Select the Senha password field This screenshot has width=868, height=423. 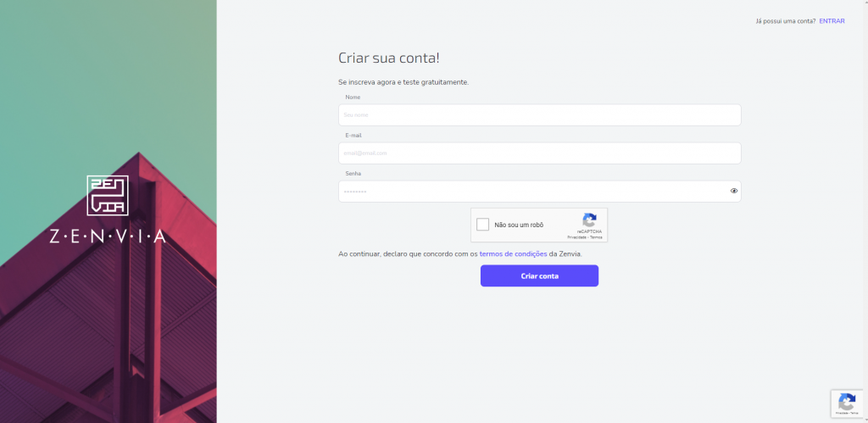pyautogui.click(x=531, y=192)
